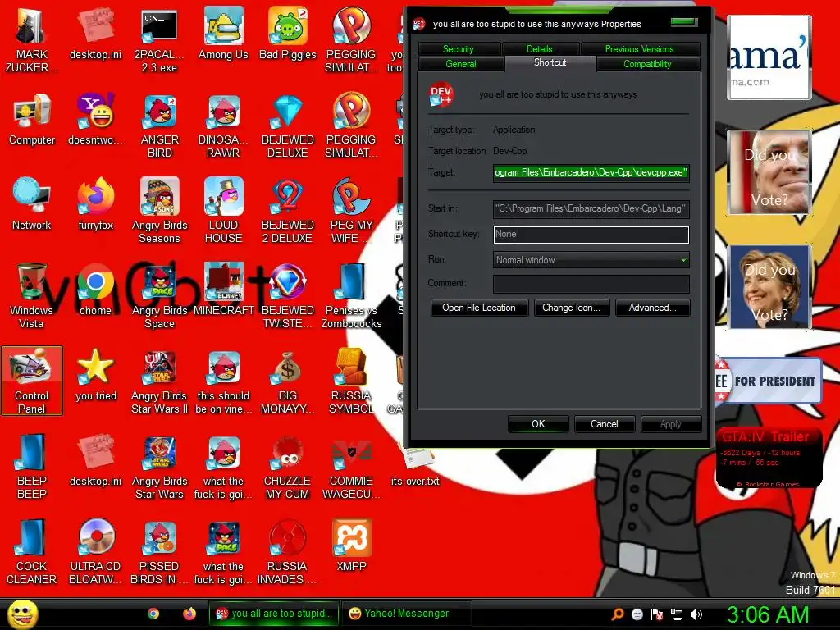Click the properties window taskbar button
Screen dimensions: 840x630
point(274,614)
